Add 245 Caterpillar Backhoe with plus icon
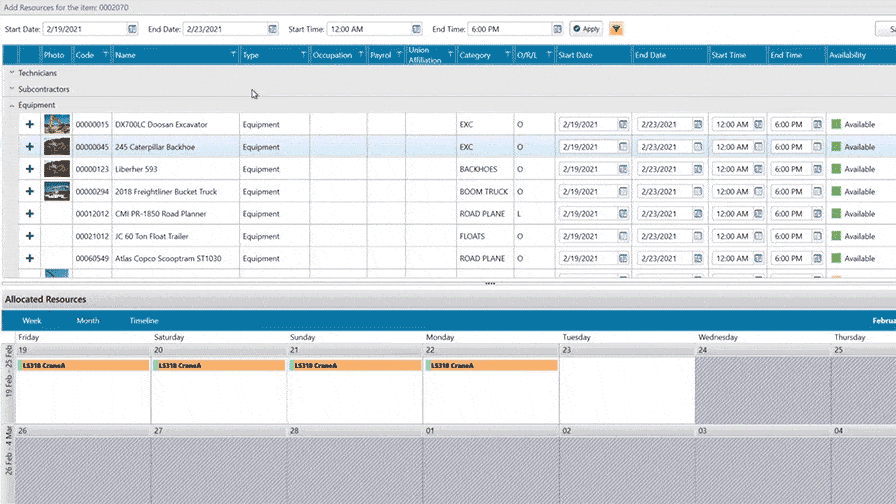The width and height of the screenshot is (896, 504). [30, 147]
